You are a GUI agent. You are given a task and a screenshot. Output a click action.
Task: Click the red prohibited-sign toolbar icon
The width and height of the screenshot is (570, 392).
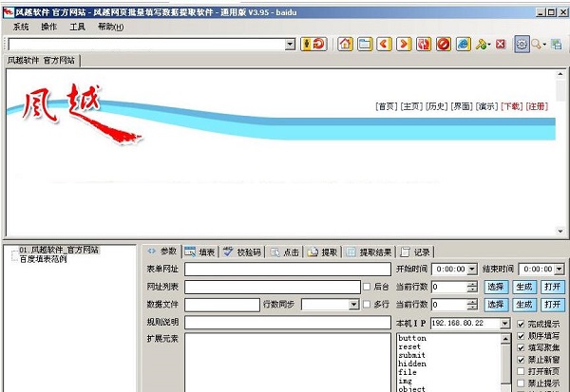(x=444, y=44)
